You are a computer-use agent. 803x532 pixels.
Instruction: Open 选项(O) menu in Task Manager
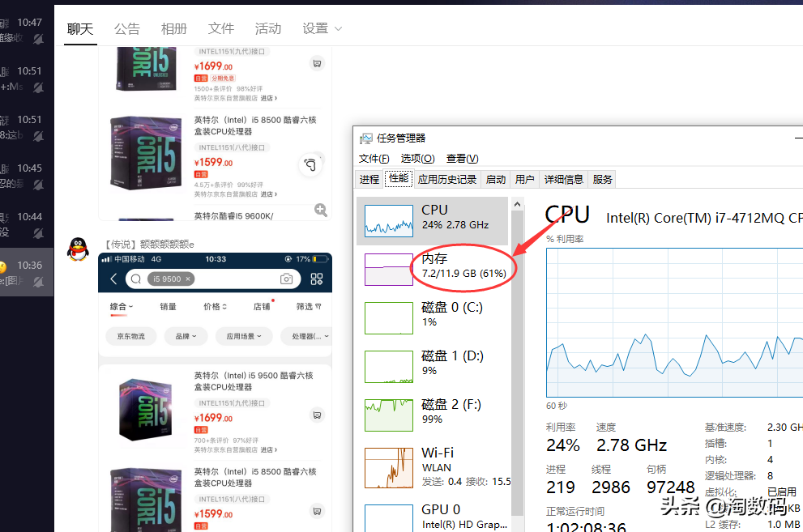point(417,159)
